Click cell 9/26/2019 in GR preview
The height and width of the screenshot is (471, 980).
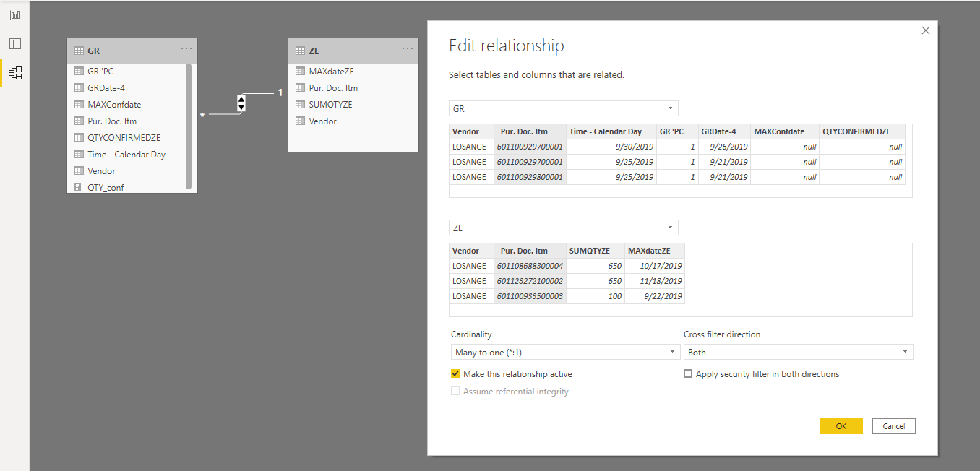[x=724, y=147]
